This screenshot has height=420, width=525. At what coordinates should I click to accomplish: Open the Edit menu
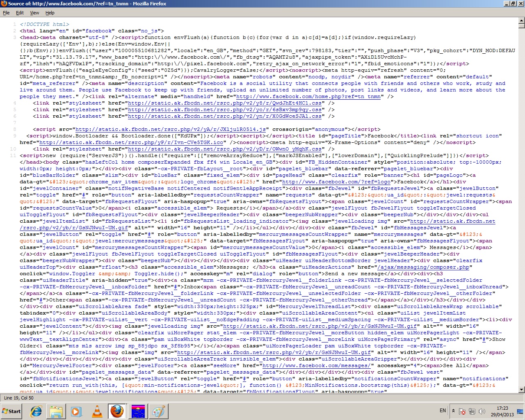[x=20, y=13]
